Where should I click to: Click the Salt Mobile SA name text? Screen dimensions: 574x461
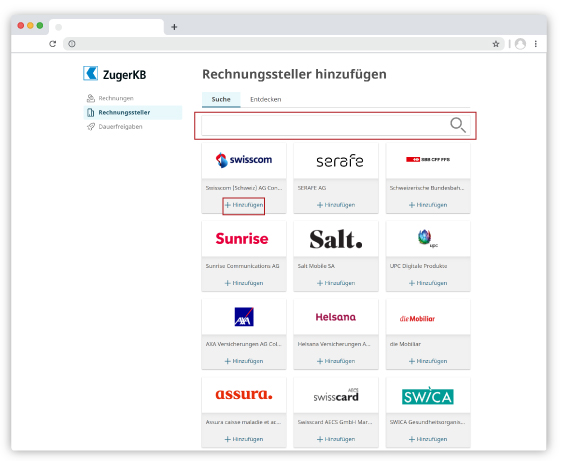[x=316, y=266]
